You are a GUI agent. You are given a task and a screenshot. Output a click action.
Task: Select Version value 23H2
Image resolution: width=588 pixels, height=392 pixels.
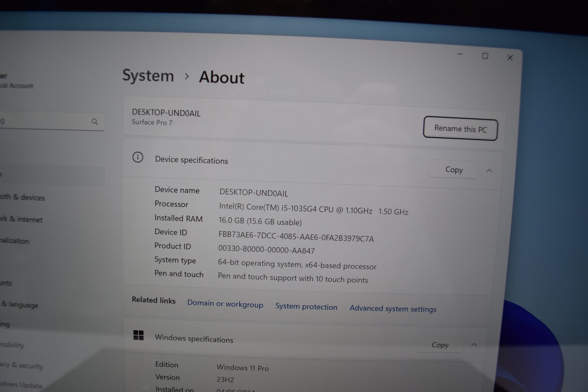point(225,380)
